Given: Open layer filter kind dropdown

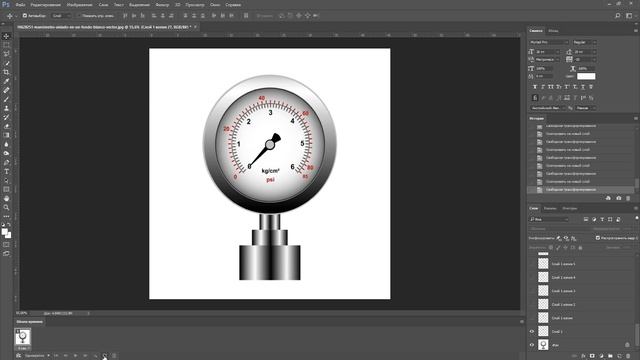Looking at the screenshot, I should pos(549,219).
